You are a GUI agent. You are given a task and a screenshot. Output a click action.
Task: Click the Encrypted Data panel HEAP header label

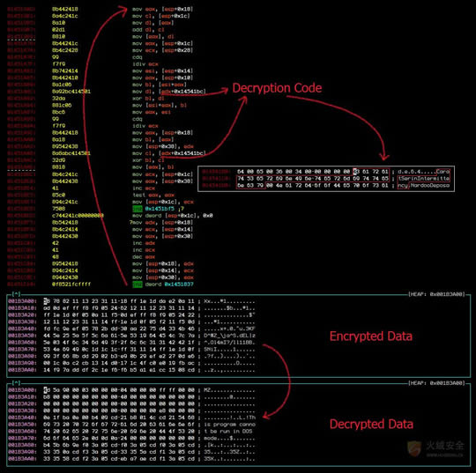[436, 294]
